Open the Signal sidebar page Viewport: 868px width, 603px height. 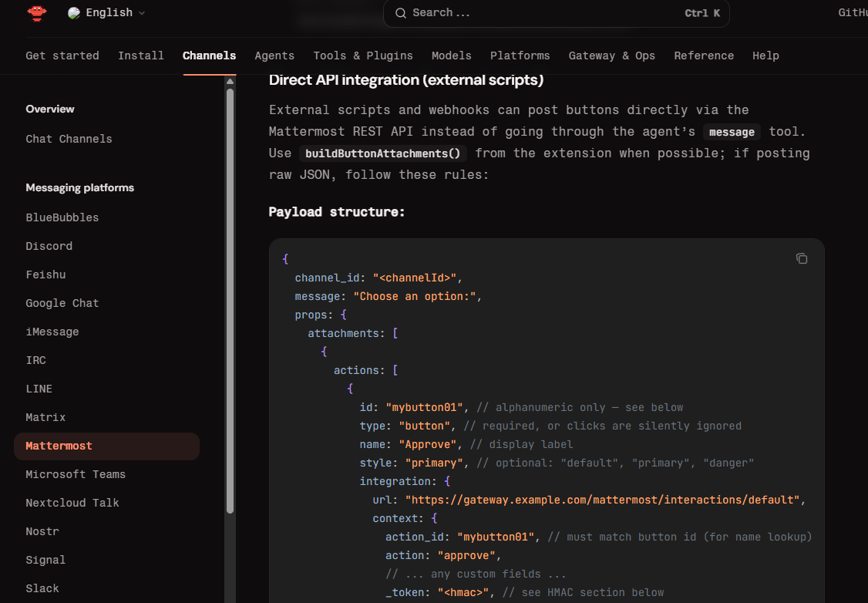[x=45, y=560]
